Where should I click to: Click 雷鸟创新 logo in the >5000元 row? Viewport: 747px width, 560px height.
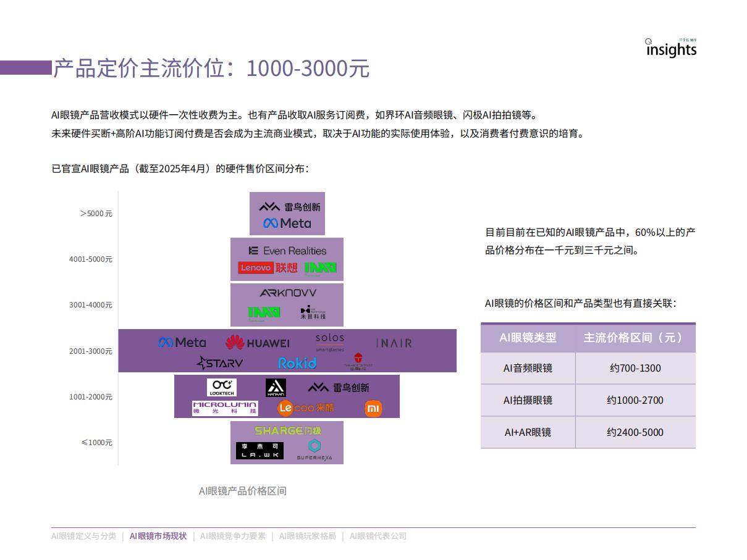[290, 207]
